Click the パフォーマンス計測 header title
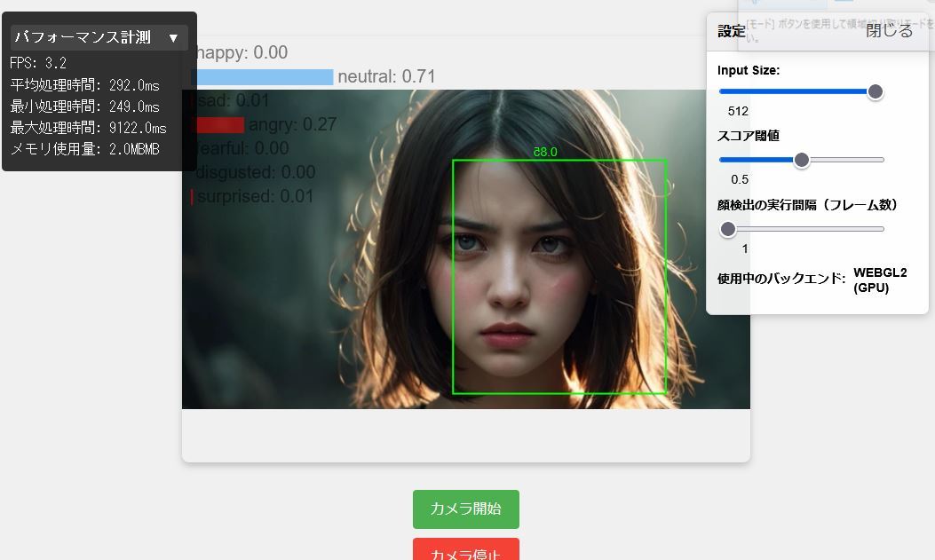Screen dimensions: 935x560 (83, 37)
